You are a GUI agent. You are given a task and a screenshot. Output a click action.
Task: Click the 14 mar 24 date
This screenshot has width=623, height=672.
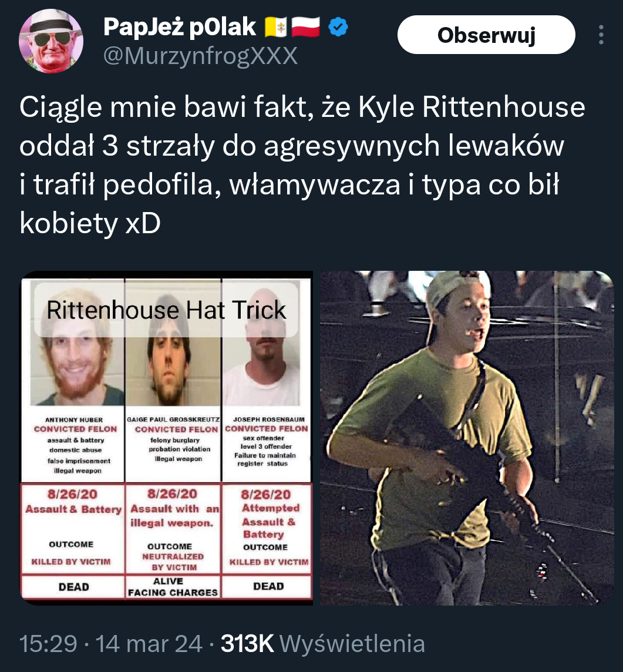click(x=149, y=644)
